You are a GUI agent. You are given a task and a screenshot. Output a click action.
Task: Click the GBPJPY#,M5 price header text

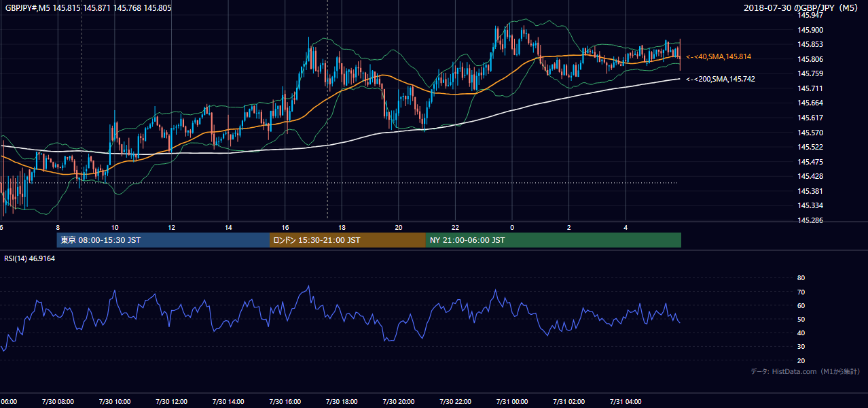88,8
